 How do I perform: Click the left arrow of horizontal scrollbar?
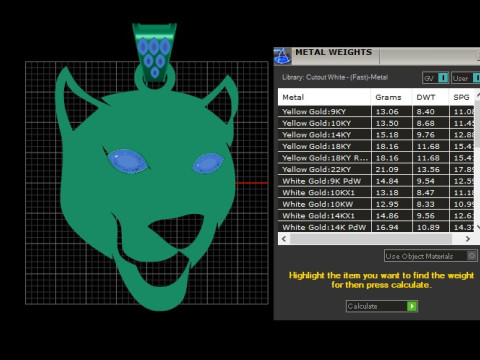pyautogui.click(x=284, y=239)
